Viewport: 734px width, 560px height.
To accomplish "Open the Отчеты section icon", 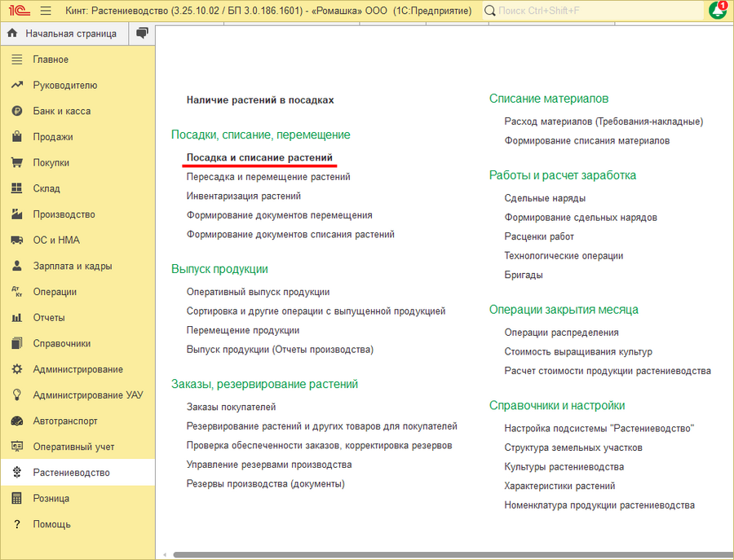I will pyautogui.click(x=17, y=317).
